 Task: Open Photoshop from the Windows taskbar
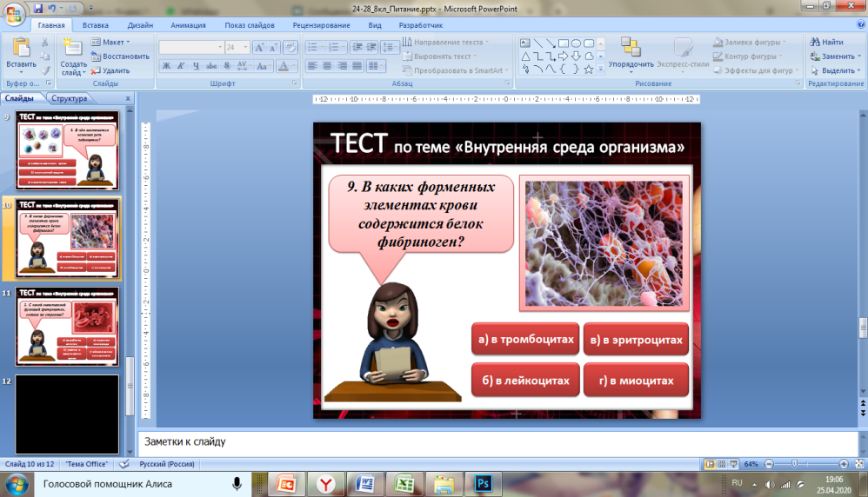(483, 483)
